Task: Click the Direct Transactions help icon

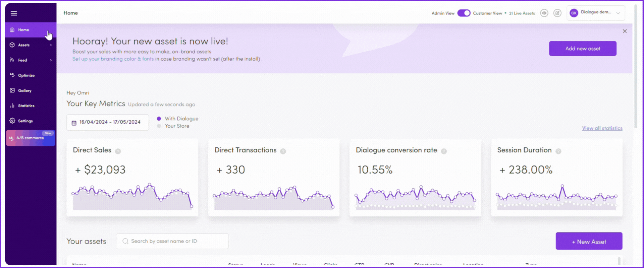Action: coord(283,151)
